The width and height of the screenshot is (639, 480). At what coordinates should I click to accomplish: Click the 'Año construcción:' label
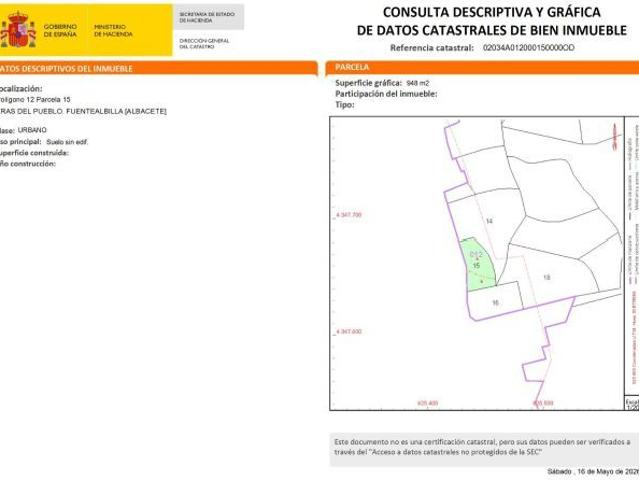(x=28, y=164)
